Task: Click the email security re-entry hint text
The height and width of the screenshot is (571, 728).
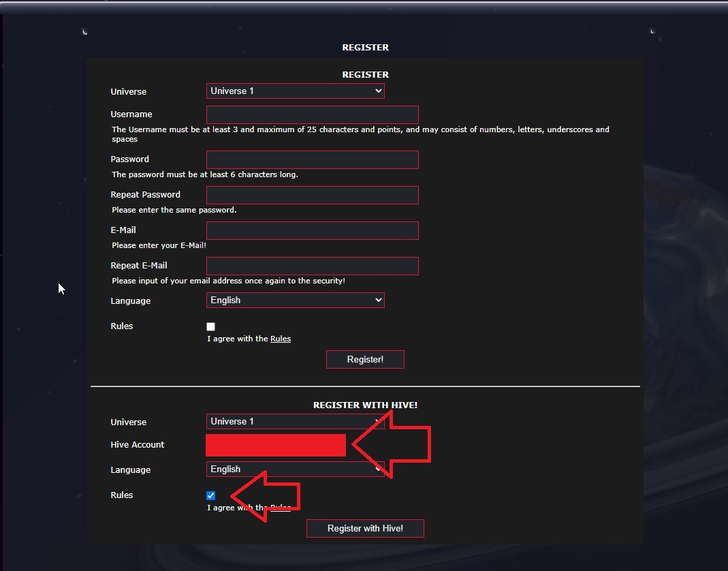Action: click(x=228, y=281)
